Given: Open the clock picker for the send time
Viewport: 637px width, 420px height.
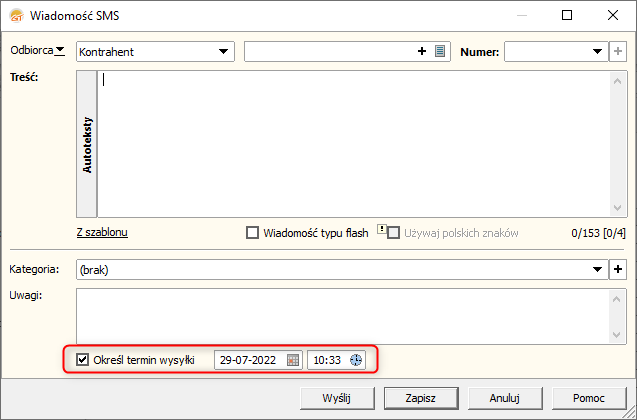Looking at the screenshot, I should [x=356, y=360].
